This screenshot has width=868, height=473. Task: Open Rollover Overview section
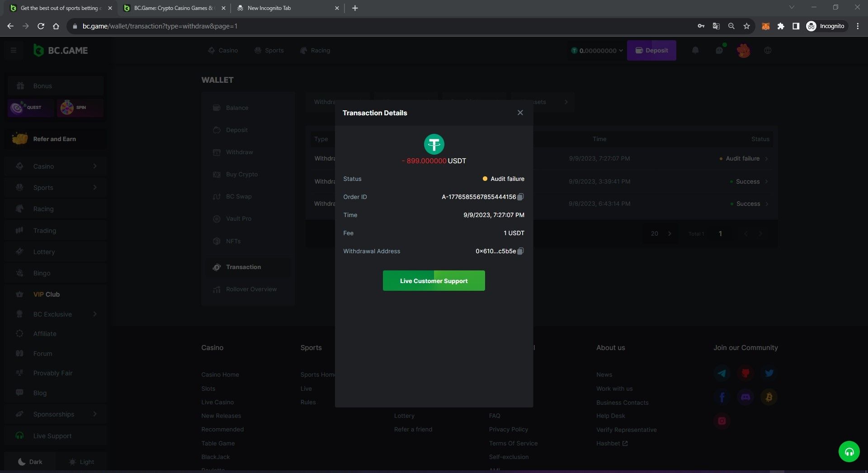pos(248,289)
